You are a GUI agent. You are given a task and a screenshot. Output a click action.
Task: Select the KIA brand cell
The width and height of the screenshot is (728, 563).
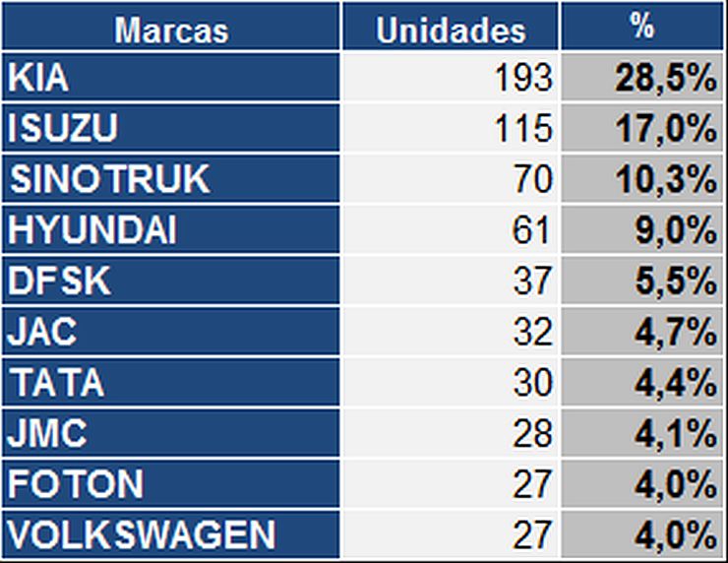tap(171, 78)
